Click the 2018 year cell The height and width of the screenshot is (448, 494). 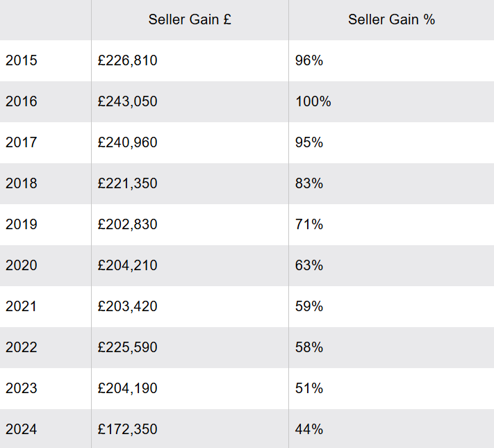tap(22, 183)
